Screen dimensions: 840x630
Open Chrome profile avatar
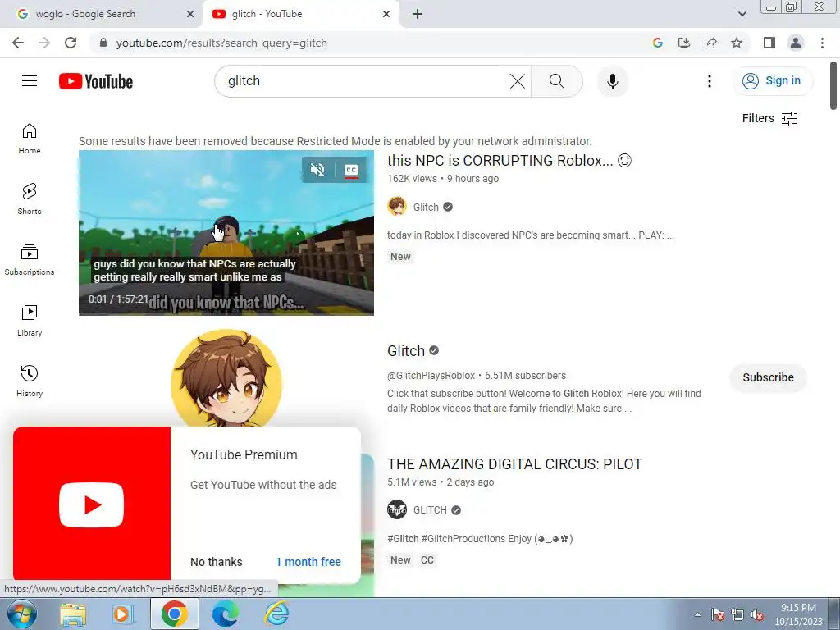(x=796, y=43)
